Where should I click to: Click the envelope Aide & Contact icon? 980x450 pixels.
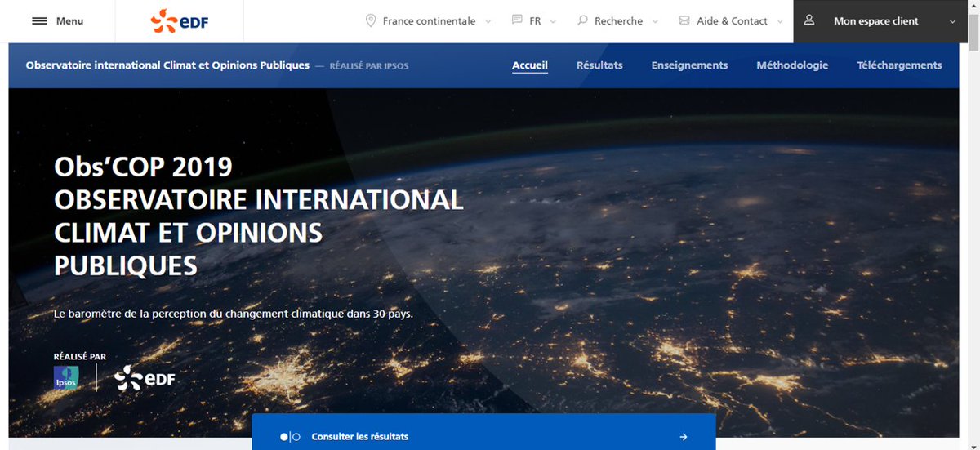684,21
